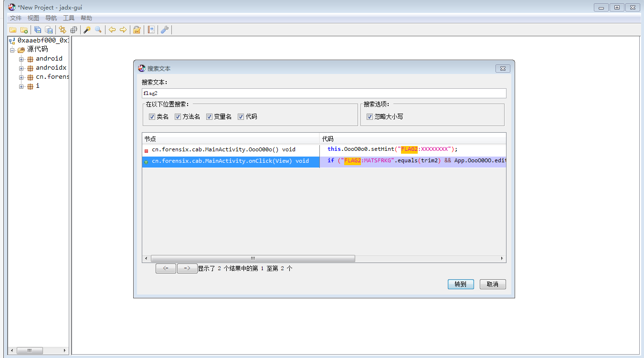Expand the i package node
This screenshot has height=358, width=644.
[21, 86]
